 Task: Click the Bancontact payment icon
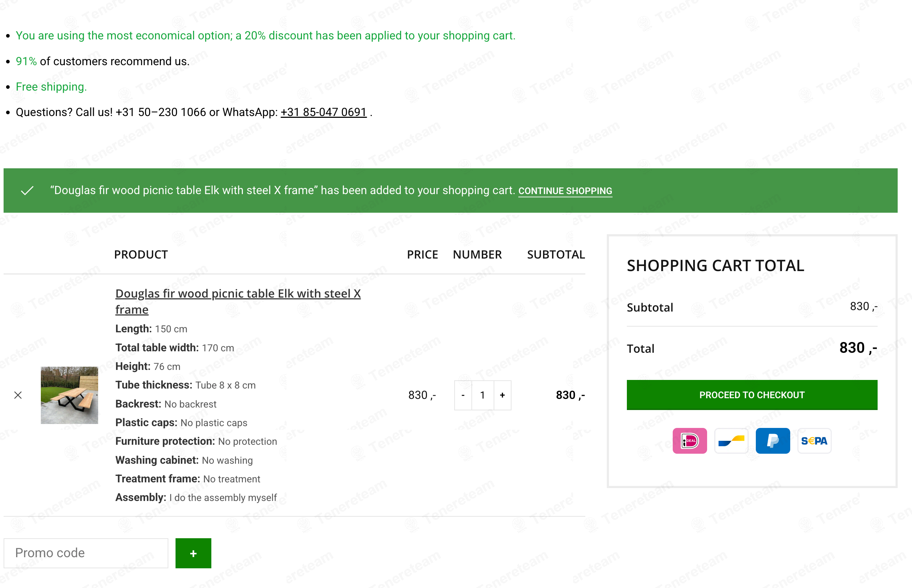click(x=731, y=440)
